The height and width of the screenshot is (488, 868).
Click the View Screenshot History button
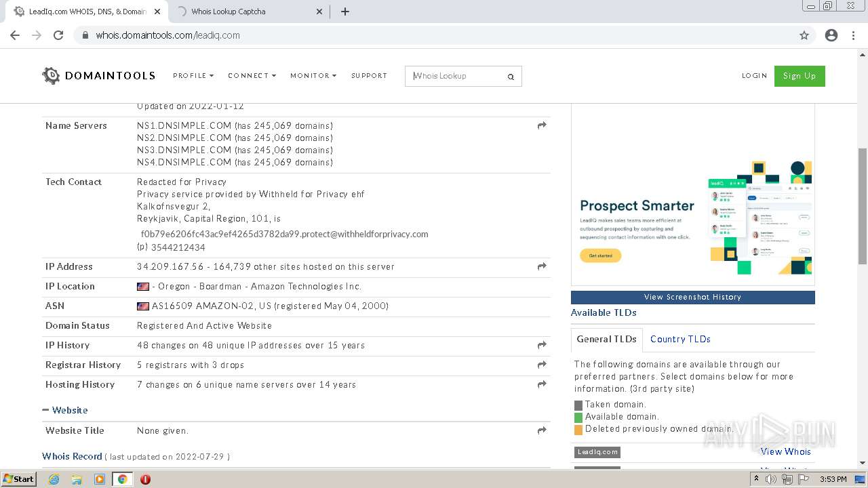(692, 297)
